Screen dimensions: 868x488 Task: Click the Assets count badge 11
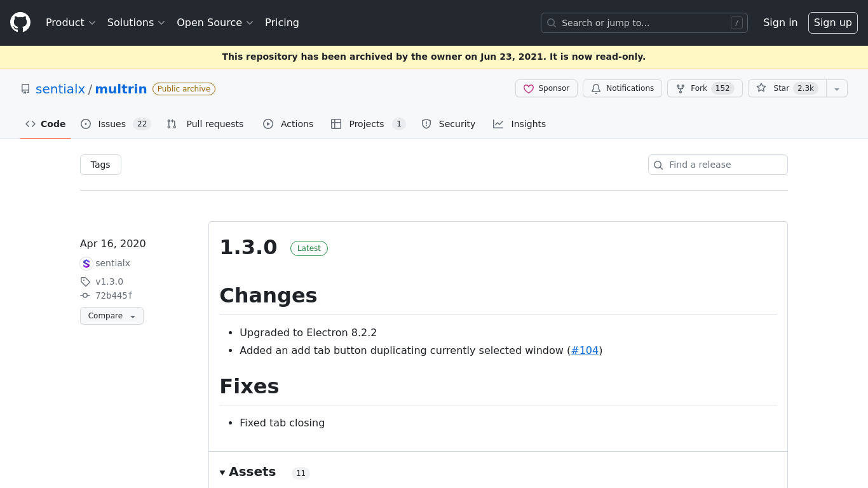[301, 473]
